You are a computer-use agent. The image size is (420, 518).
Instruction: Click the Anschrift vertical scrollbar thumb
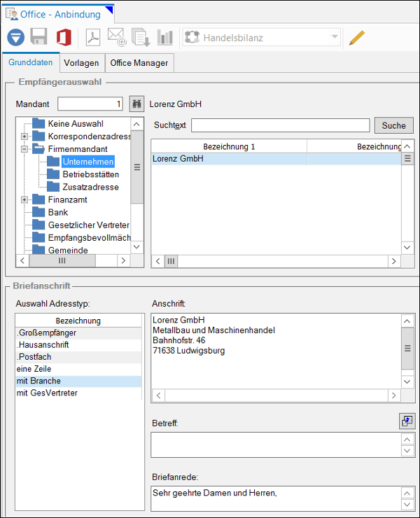(407, 348)
